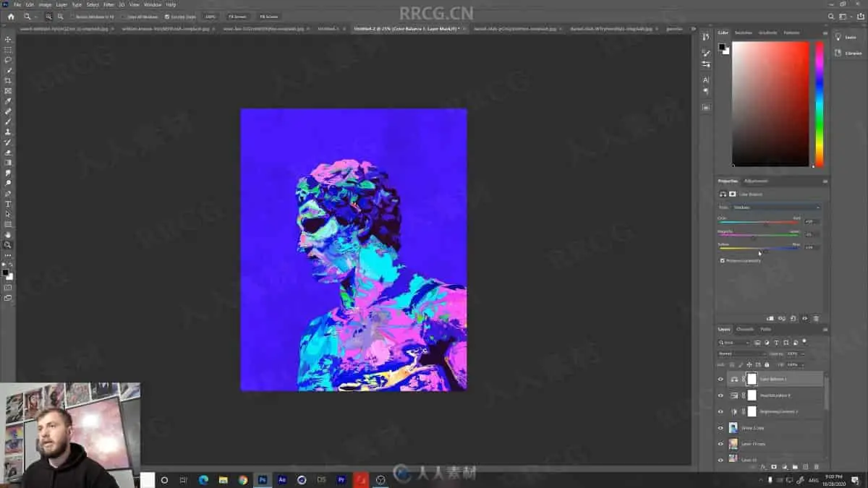Toggle adjustment visibility eye in Properties footer
This screenshot has width=868, height=488.
pyautogui.click(x=804, y=318)
